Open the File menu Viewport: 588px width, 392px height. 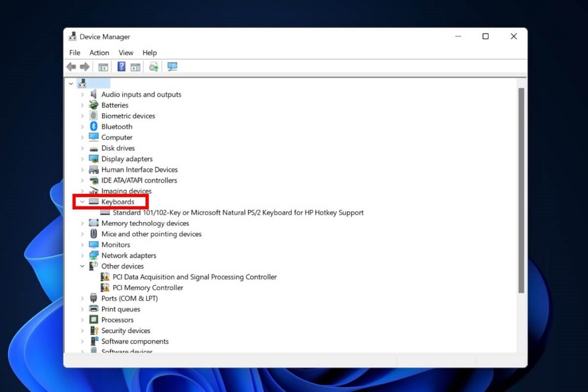(74, 52)
